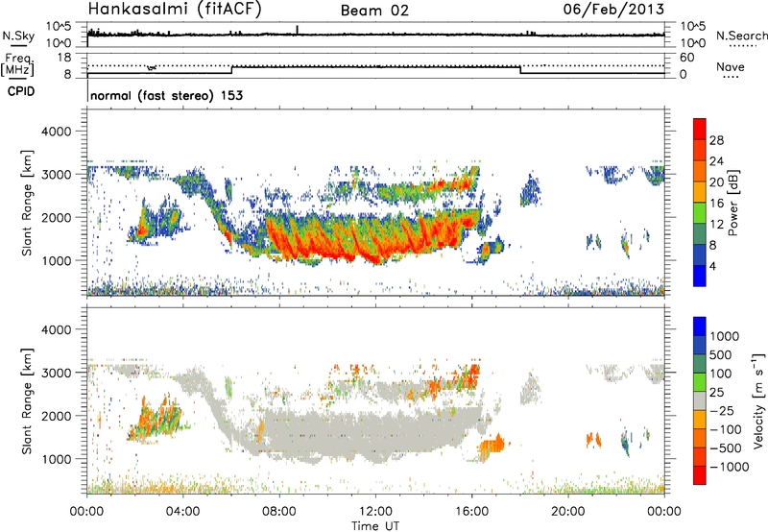This screenshot has width=768, height=532.
Task: Click the 'Beam 02' label
Action: point(374,11)
